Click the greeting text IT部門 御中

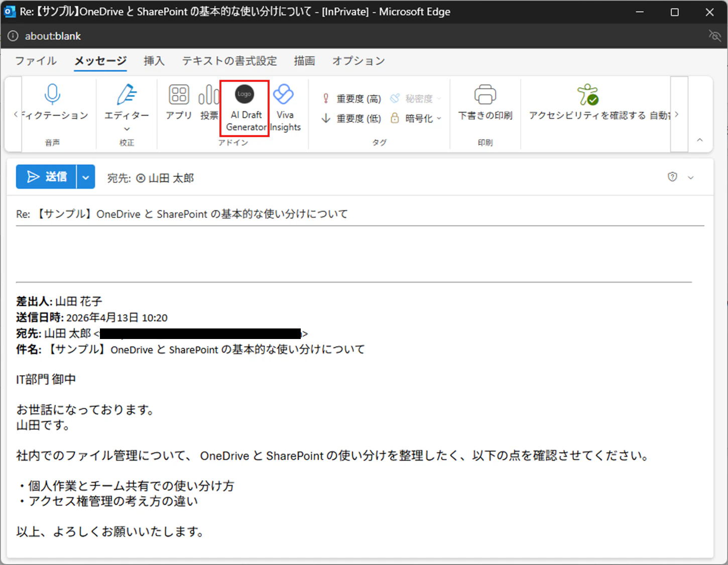coord(46,379)
